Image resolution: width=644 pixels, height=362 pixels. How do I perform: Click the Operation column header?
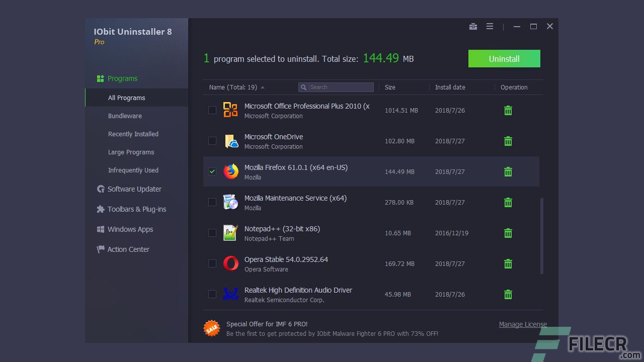pos(514,87)
